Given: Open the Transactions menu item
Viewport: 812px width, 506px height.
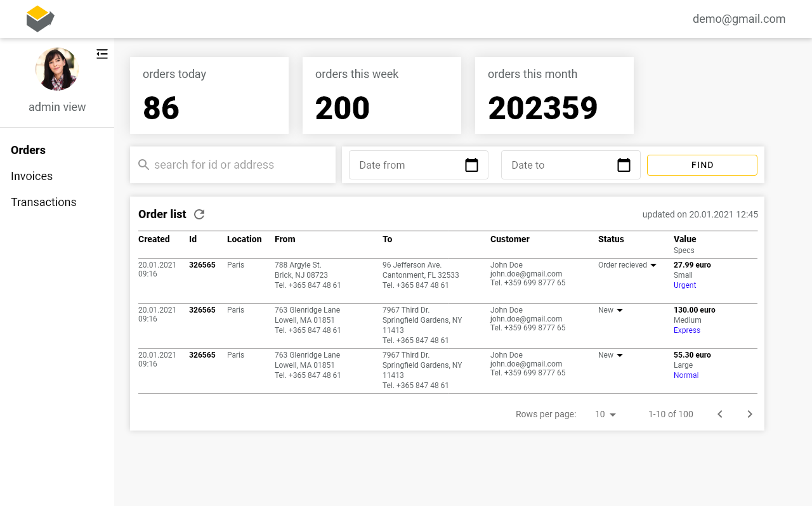Looking at the screenshot, I should point(43,202).
